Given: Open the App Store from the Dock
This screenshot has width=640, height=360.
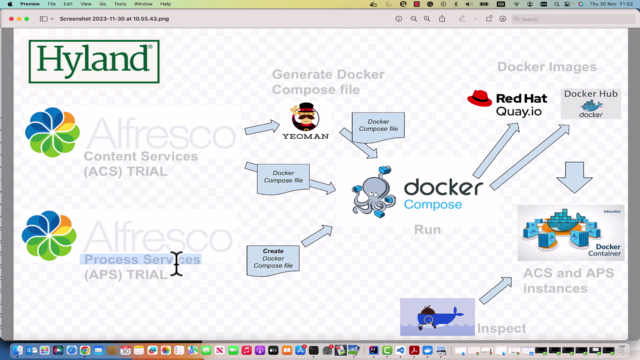Looking at the screenshot, I should [300, 350].
